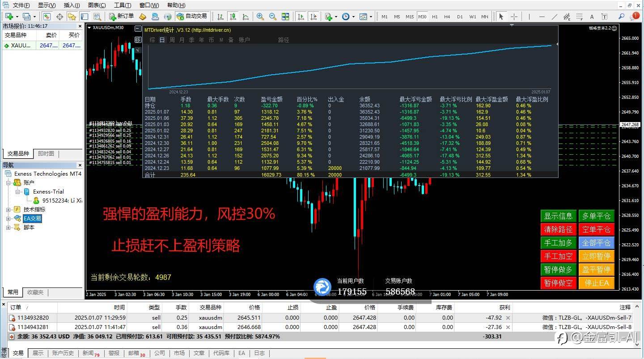Image resolution: width=644 pixels, height=359 pixels.
Task: Switch chart timeframe to H1
Action: 435,17
